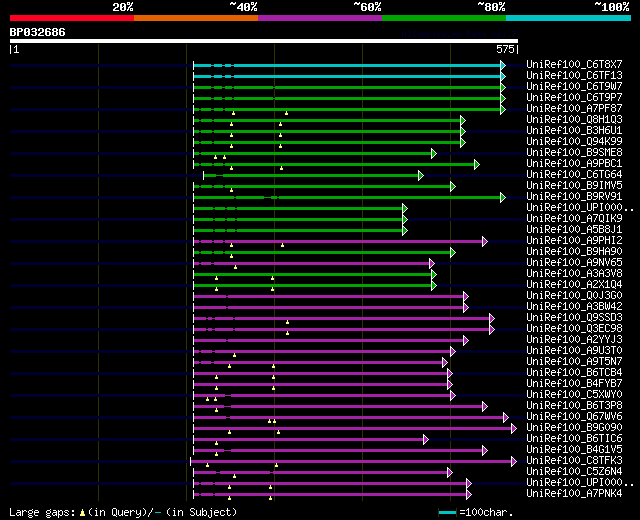
Task: Click the green ~80% identity color bar
Action: [x=444, y=18]
